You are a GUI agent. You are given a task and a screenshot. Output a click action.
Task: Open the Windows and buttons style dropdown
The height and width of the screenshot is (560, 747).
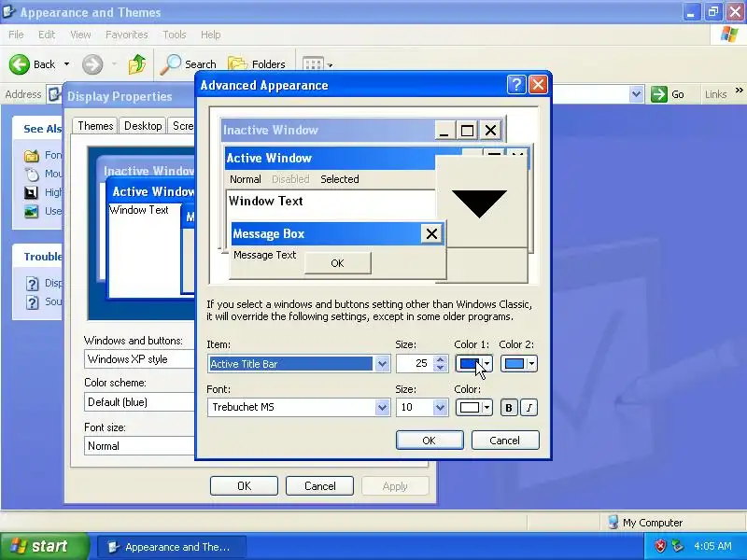(139, 359)
